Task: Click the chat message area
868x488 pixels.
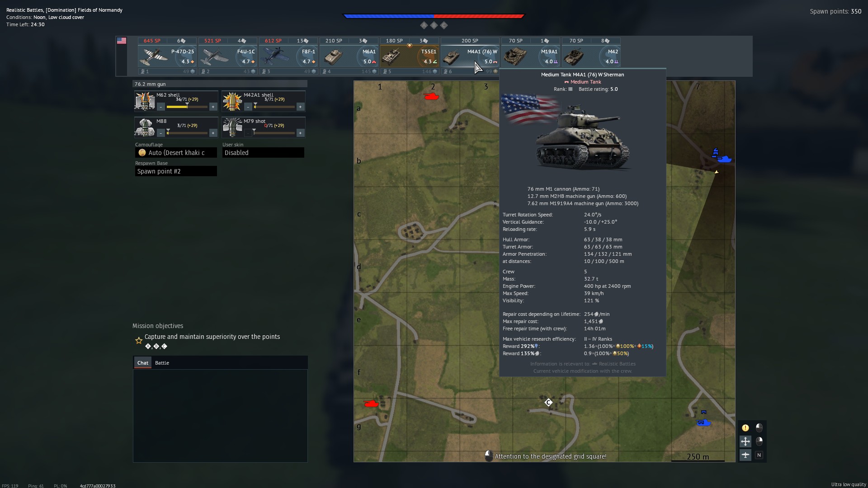Action: [220, 416]
